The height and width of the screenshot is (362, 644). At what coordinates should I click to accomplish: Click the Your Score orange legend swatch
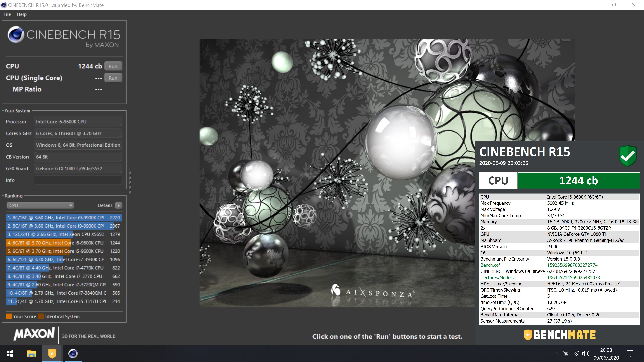tap(9, 316)
